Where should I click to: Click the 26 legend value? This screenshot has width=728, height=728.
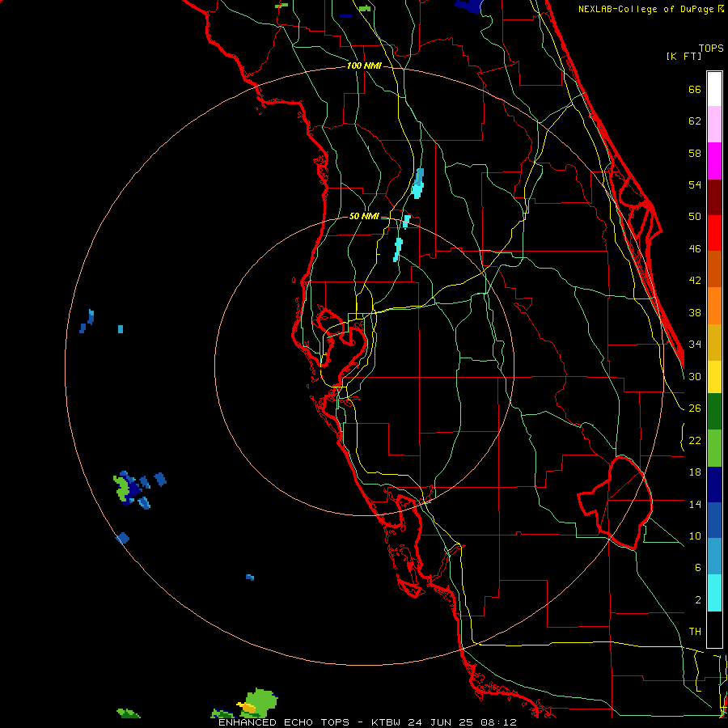695,408
